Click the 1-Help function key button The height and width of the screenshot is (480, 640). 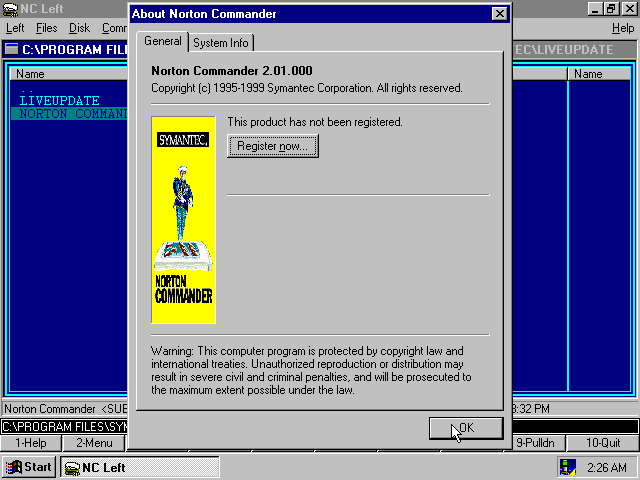click(31, 443)
